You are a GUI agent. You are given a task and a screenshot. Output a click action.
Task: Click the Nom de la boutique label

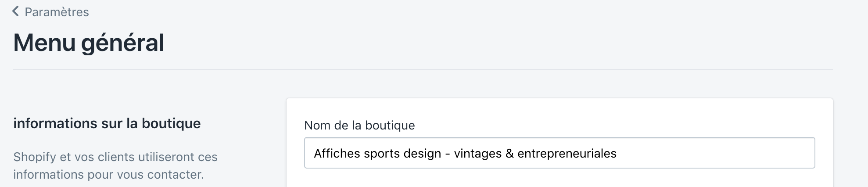359,125
